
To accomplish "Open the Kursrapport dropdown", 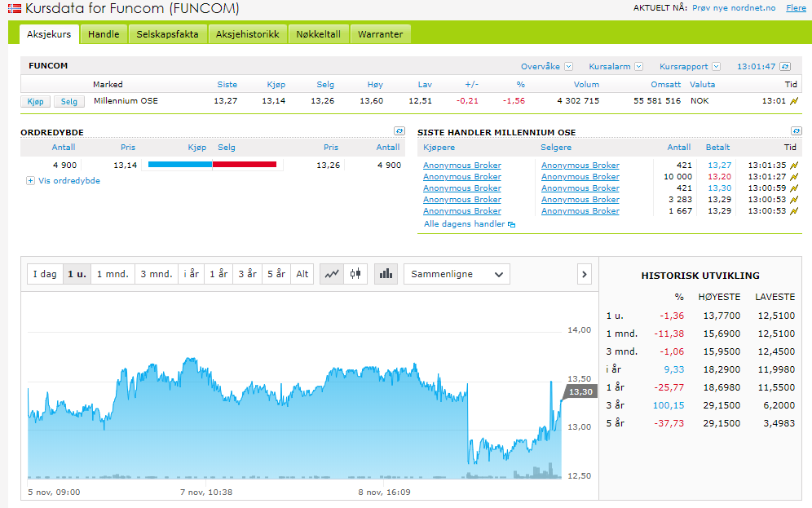I will point(716,66).
